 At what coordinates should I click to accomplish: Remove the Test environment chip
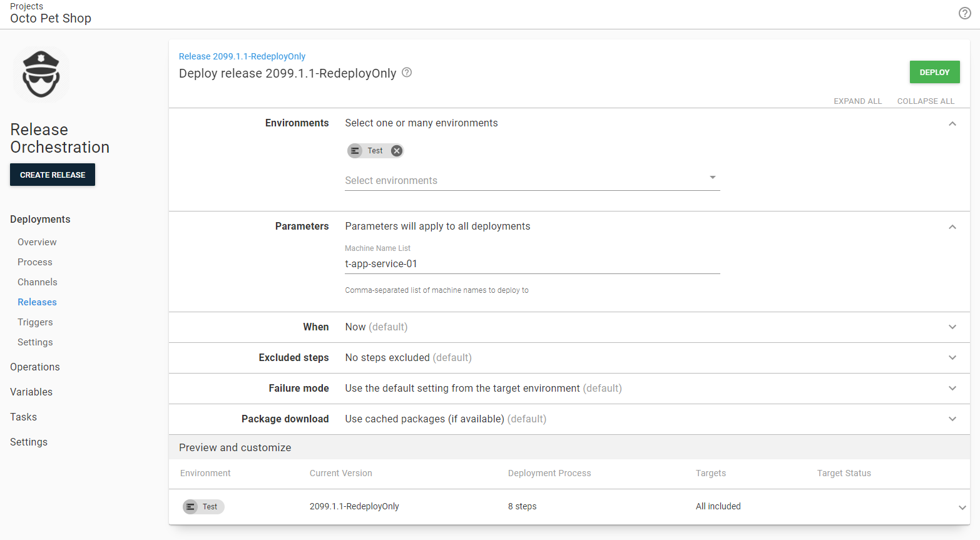pos(396,151)
